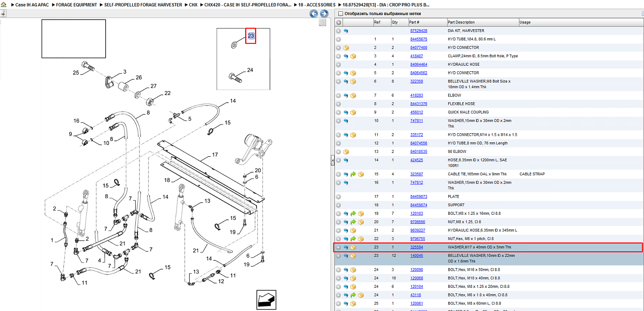Image resolution: width=644 pixels, height=311 pixels.
Task: Open part number link 9706690
Action: [418, 222]
